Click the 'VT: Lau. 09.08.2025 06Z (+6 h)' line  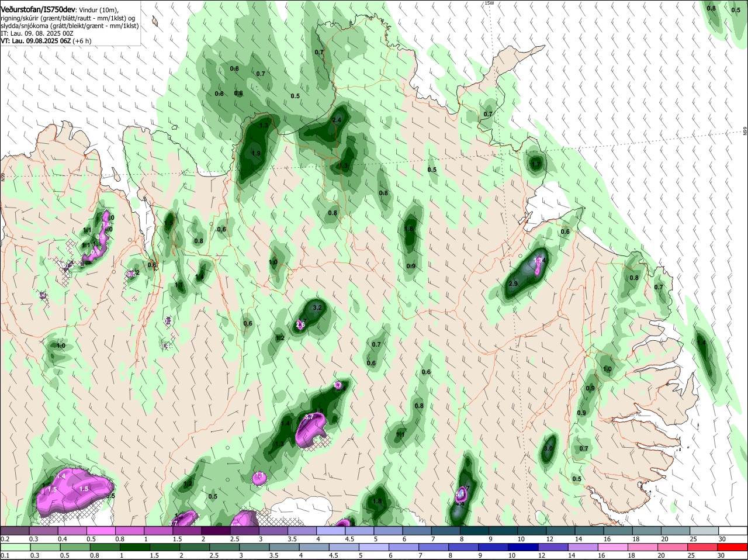(46, 41)
